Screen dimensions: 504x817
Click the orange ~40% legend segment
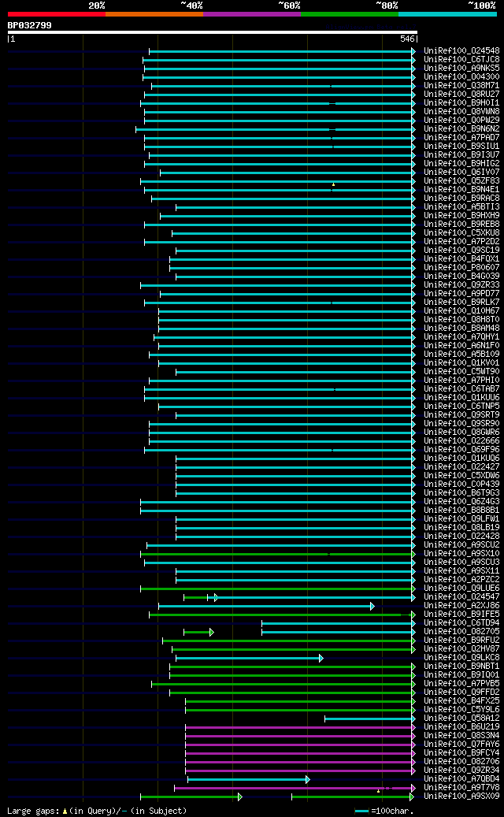[154, 14]
